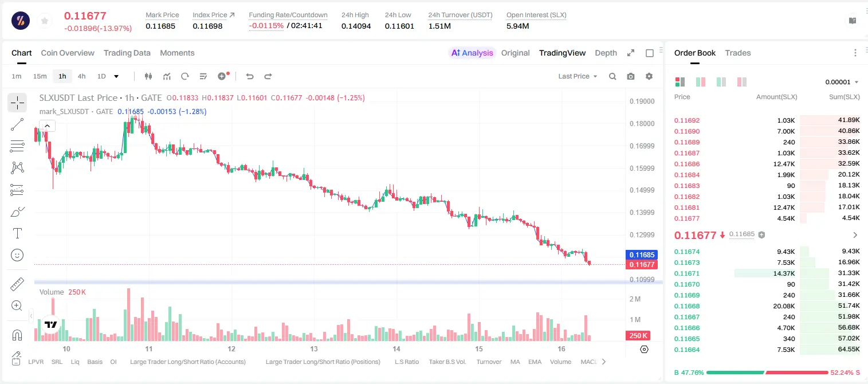
Task: Undo the last chart action
Action: (x=249, y=76)
